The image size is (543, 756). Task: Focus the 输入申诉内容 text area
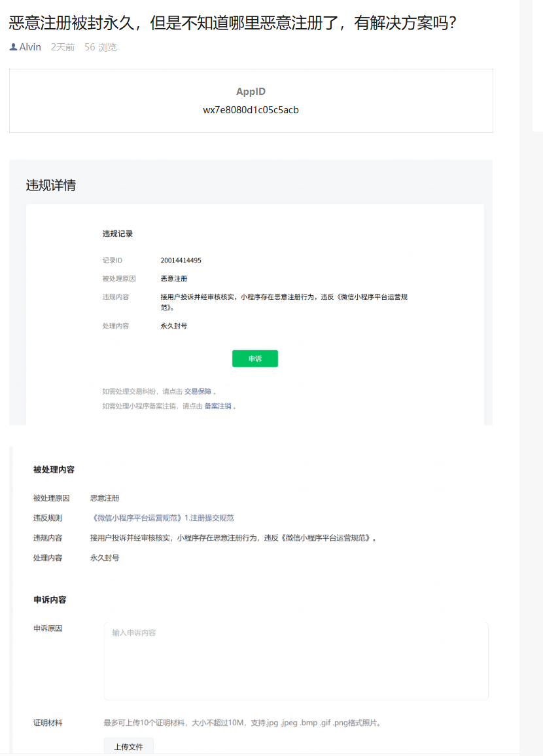point(296,661)
